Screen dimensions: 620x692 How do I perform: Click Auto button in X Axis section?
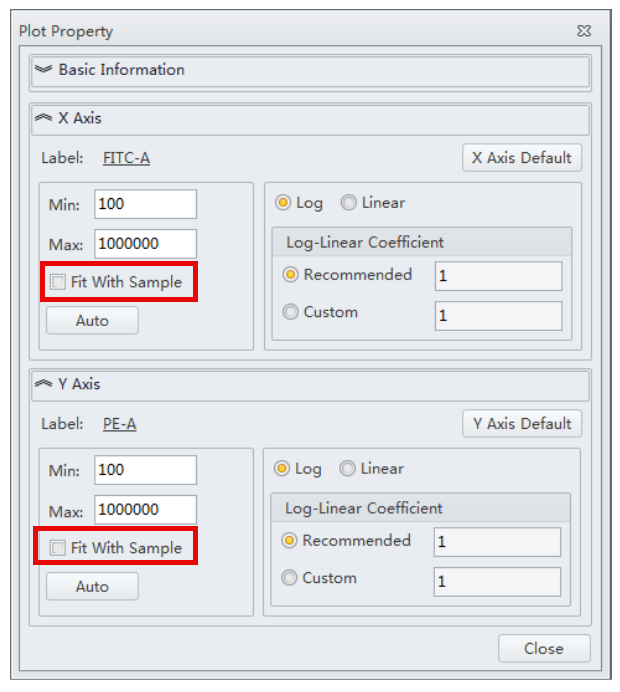(92, 321)
